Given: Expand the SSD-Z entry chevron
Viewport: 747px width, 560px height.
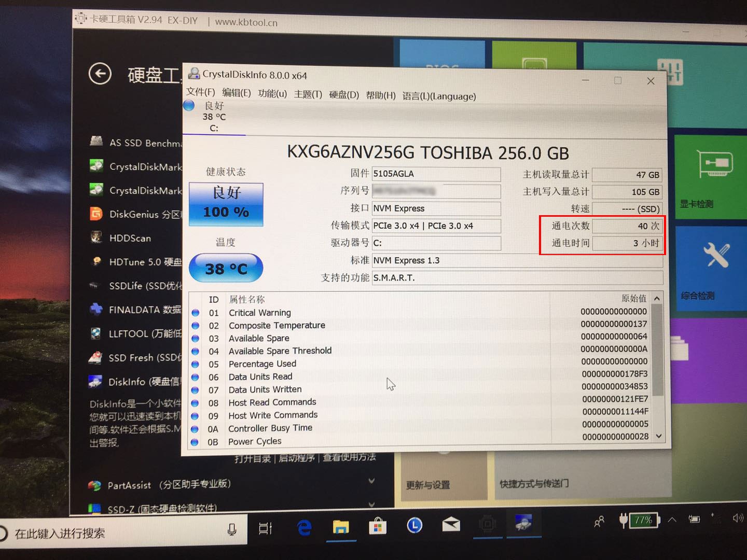Looking at the screenshot, I should (372, 504).
